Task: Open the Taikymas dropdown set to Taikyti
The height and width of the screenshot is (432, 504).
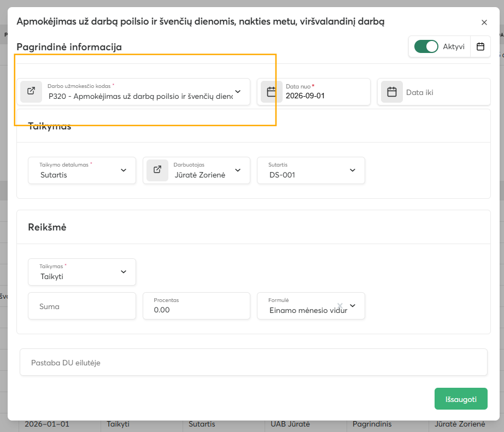Action: (x=124, y=272)
